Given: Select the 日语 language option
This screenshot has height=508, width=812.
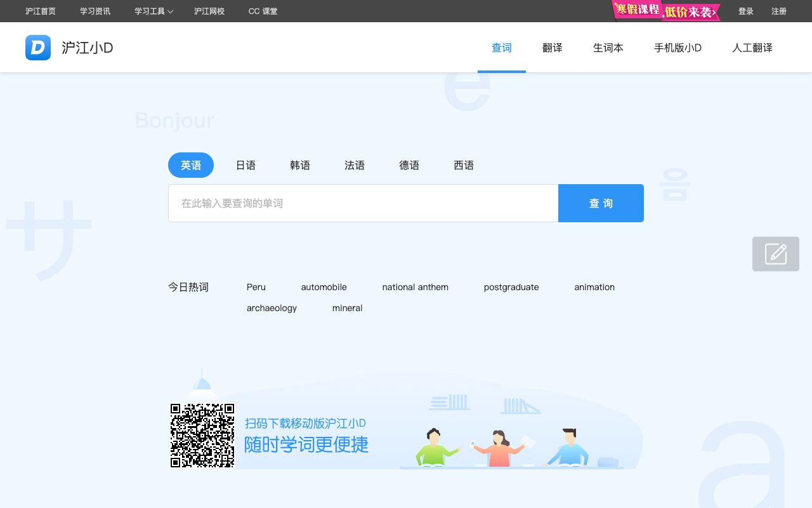Looking at the screenshot, I should pos(246,165).
